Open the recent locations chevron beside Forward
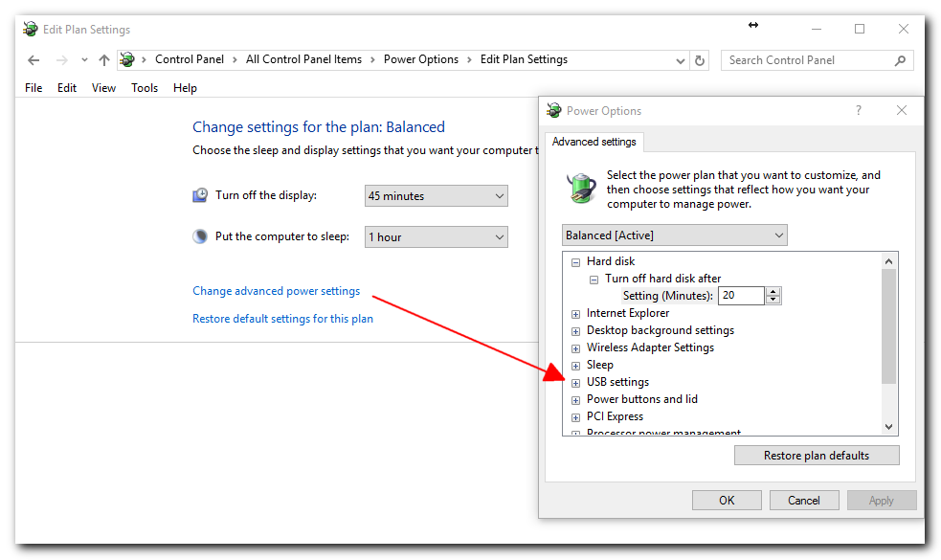This screenshot has height=560, width=941. 84,60
